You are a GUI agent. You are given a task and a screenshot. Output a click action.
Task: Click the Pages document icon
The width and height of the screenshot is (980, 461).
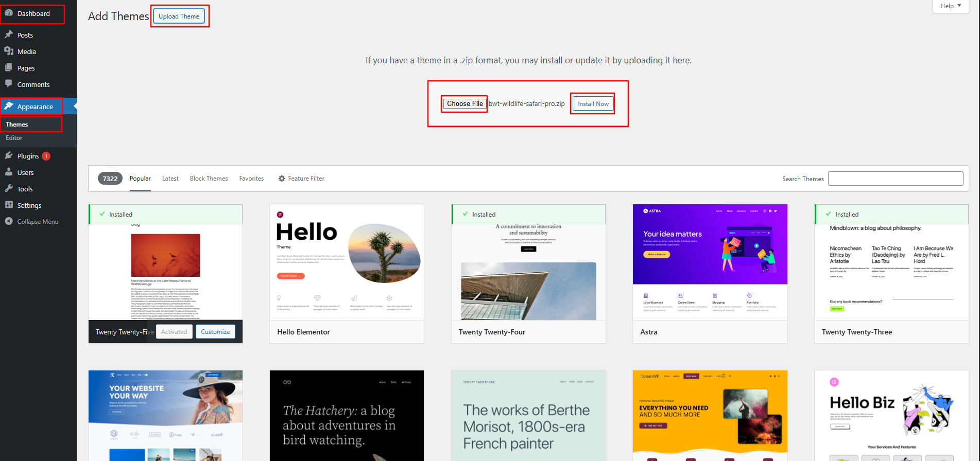click(x=9, y=67)
